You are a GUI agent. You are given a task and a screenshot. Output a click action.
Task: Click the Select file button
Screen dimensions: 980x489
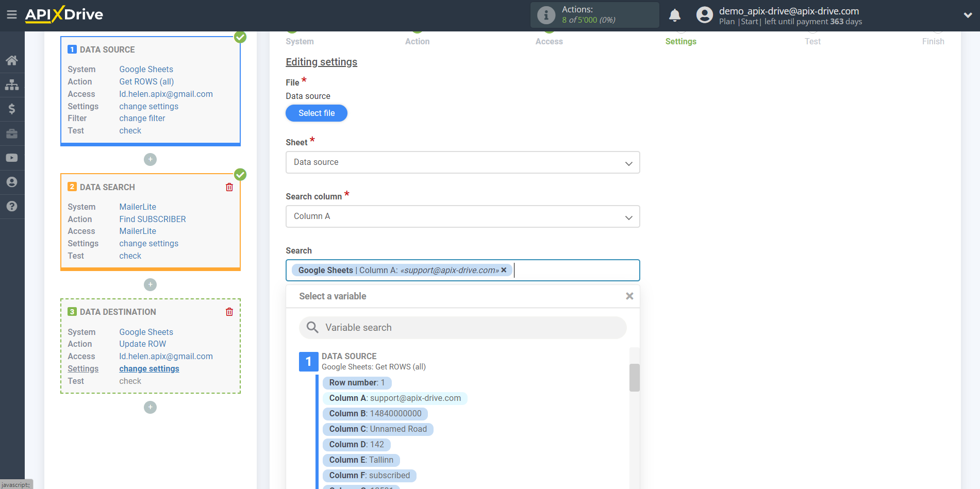coord(317,113)
